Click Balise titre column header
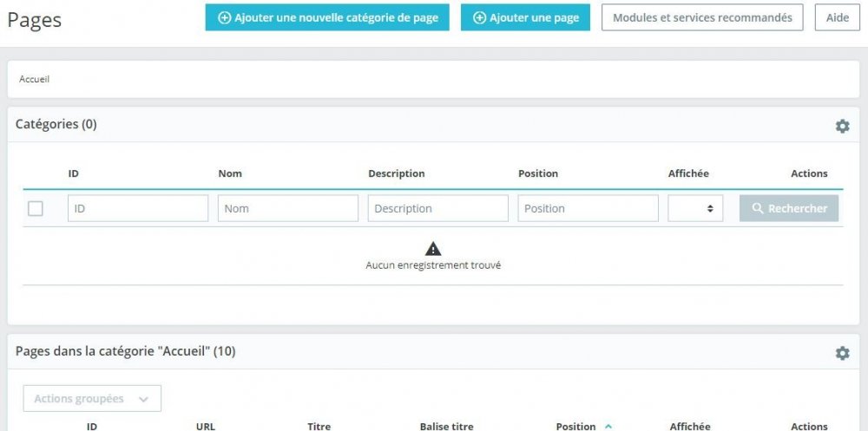 point(446,426)
